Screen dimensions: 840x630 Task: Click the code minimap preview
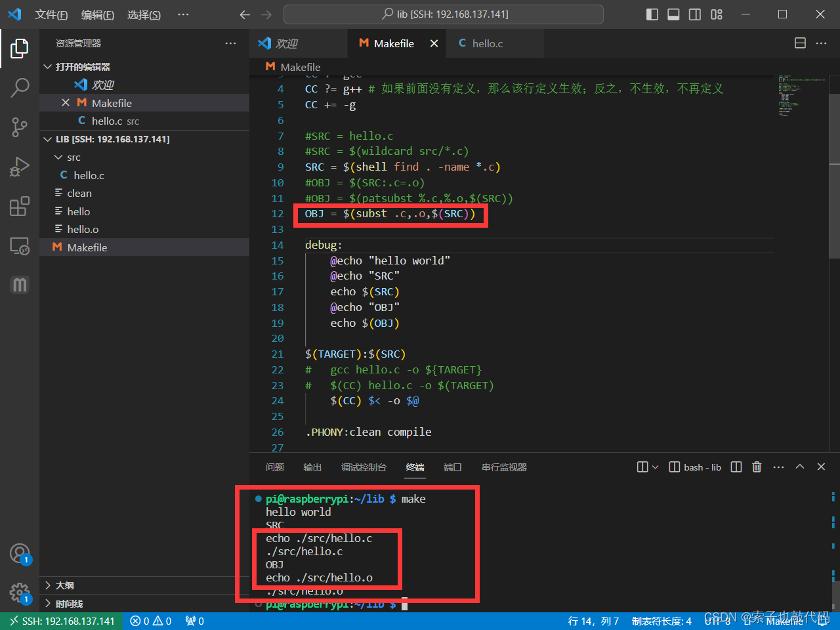pos(802,96)
